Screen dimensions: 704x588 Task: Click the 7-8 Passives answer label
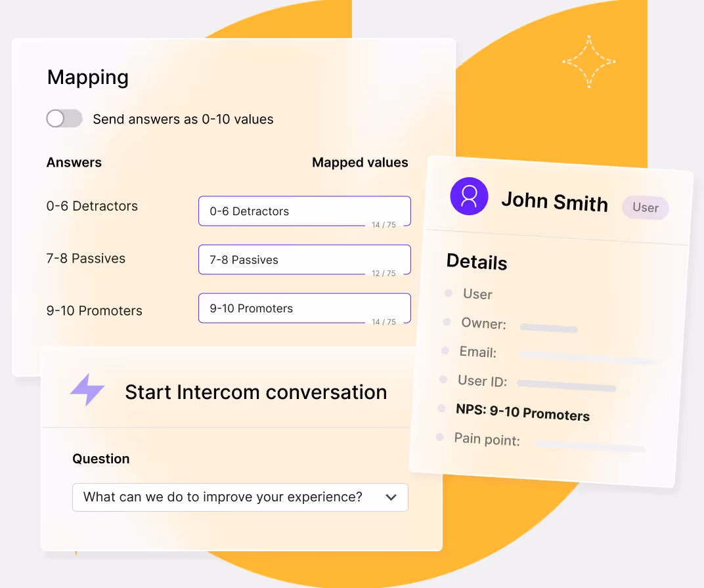[86, 259]
